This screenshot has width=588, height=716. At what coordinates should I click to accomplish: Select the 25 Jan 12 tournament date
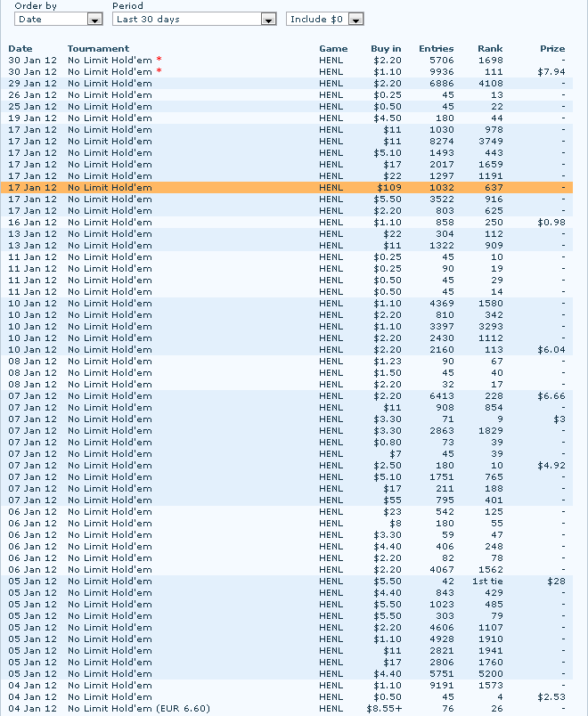click(x=32, y=106)
